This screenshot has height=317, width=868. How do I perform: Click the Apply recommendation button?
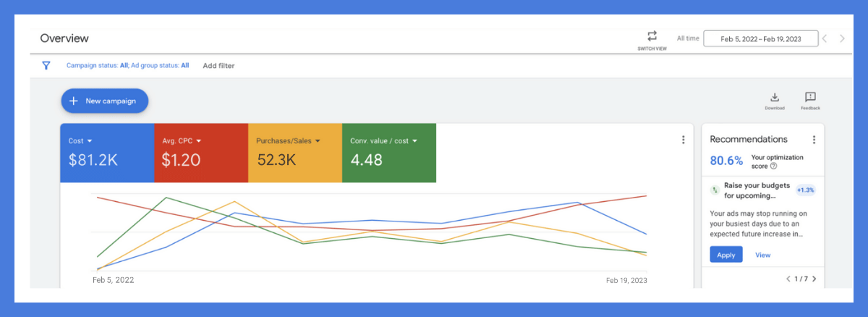(726, 255)
